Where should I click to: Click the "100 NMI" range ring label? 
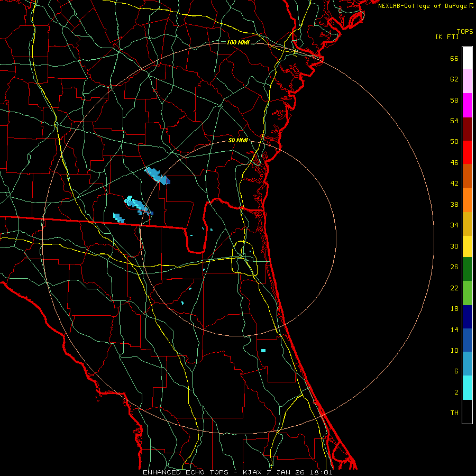point(238,42)
